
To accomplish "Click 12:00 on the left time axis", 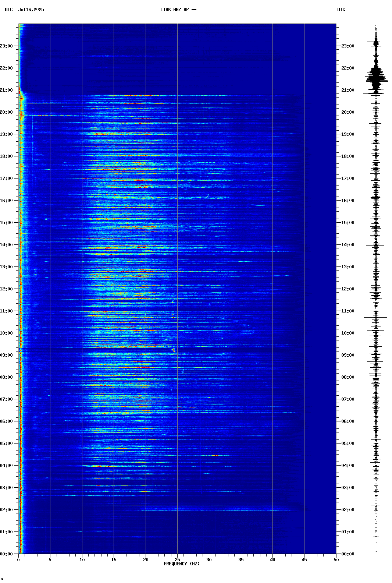I will click(6, 289).
